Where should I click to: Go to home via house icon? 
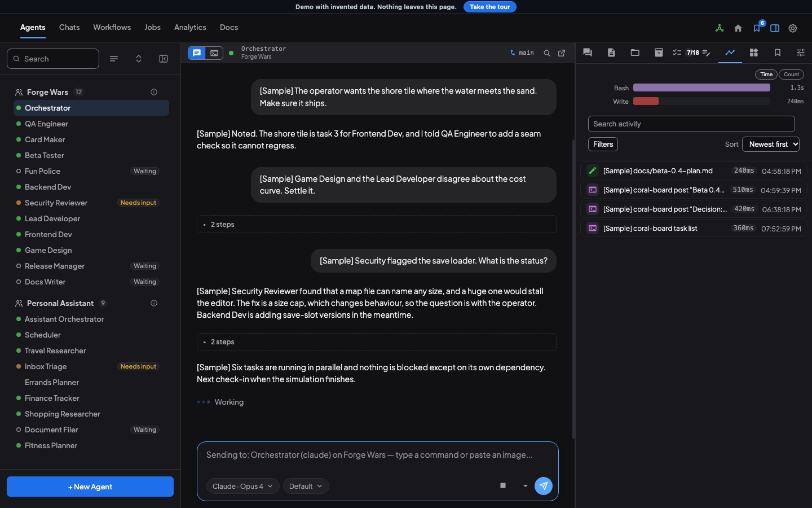738,28
